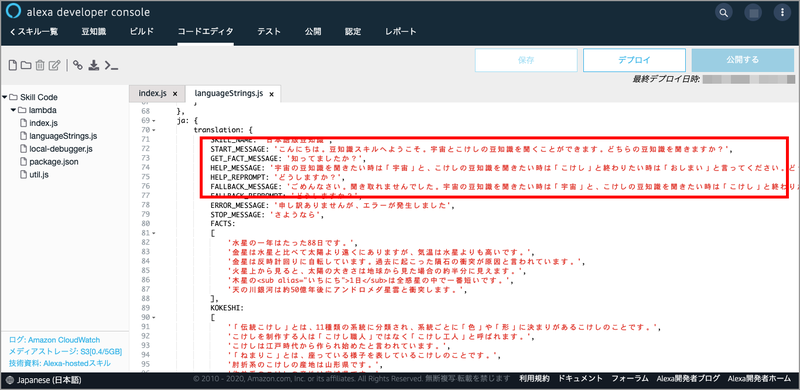Screen dimensions: 800x390
Task: Click the START_MESSAGE code line
Action: pos(471,149)
